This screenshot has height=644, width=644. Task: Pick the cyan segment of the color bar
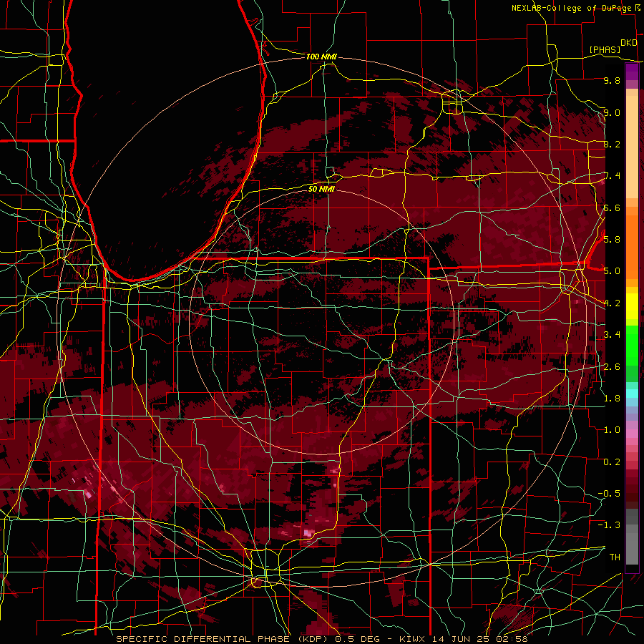tap(632, 393)
